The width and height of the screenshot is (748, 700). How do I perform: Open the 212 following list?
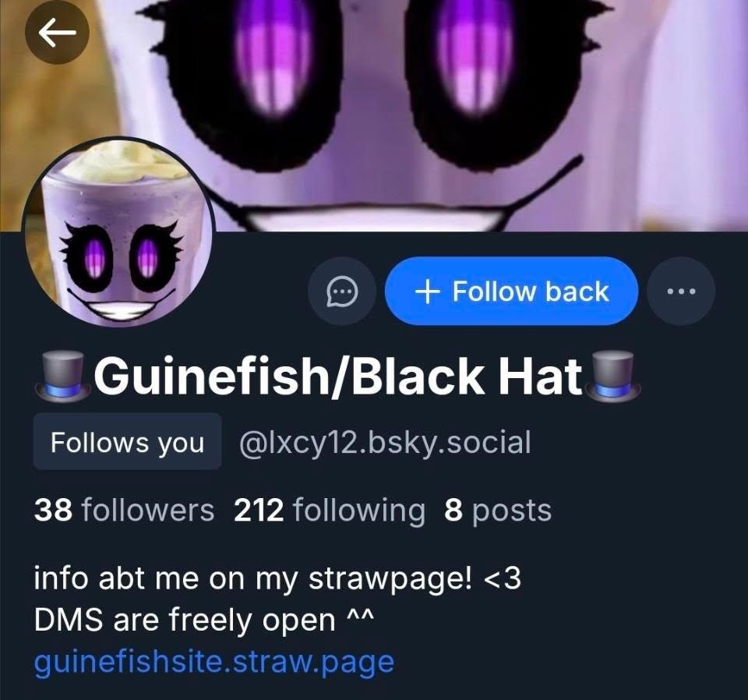click(x=329, y=510)
